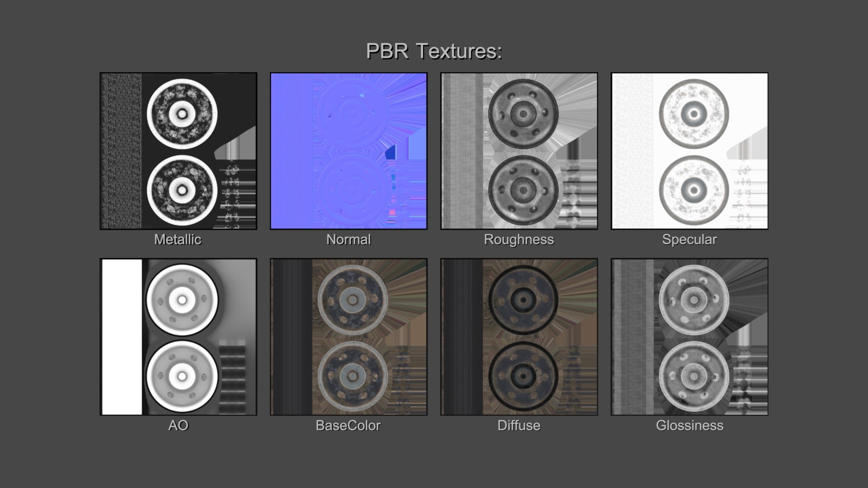Click the 'Metallic' caption label
Viewport: 868px width, 488px height.
tap(178, 239)
